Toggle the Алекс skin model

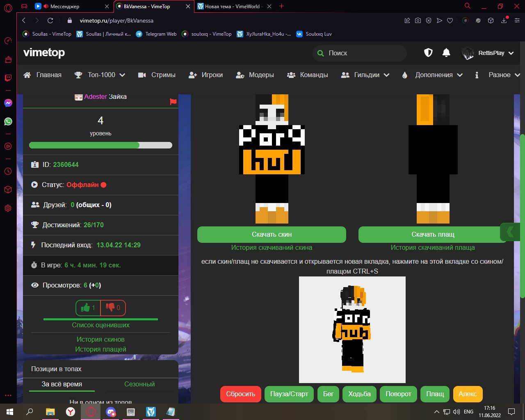point(468,394)
